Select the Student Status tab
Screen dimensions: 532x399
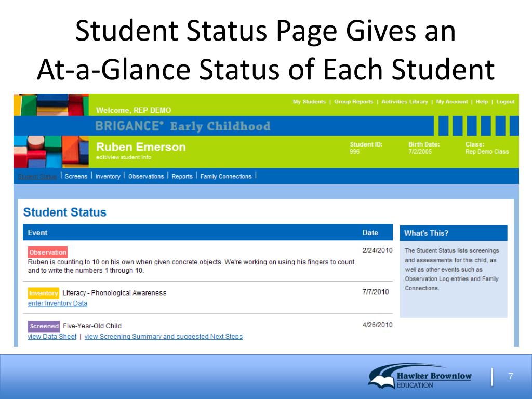[37, 177]
